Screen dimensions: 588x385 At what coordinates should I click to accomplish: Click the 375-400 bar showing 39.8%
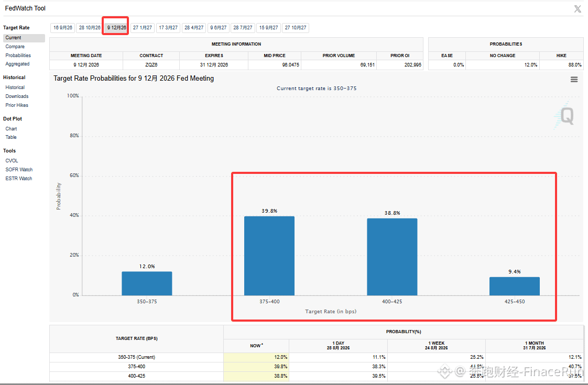click(269, 256)
